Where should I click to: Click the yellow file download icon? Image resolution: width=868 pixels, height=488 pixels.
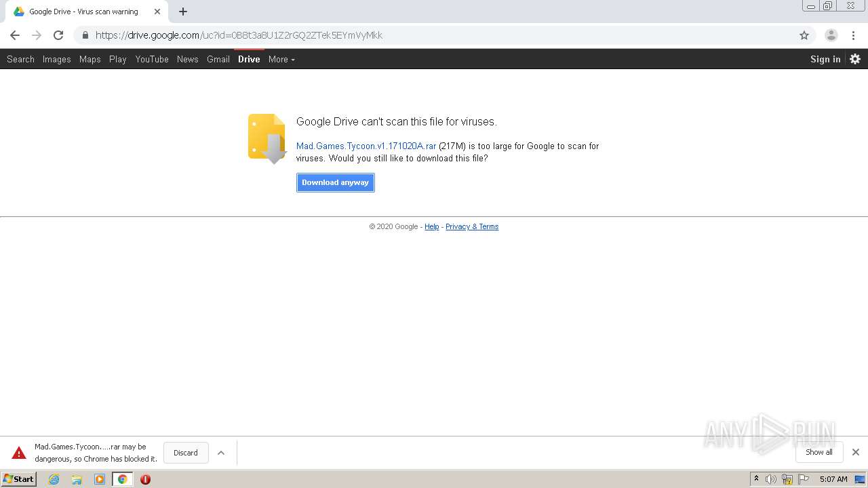point(267,138)
